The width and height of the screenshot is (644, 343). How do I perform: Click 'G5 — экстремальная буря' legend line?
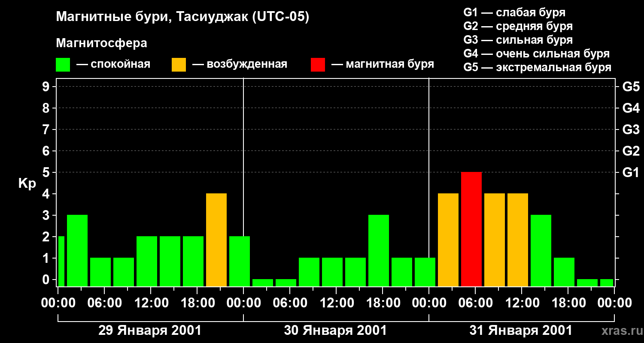(x=537, y=67)
